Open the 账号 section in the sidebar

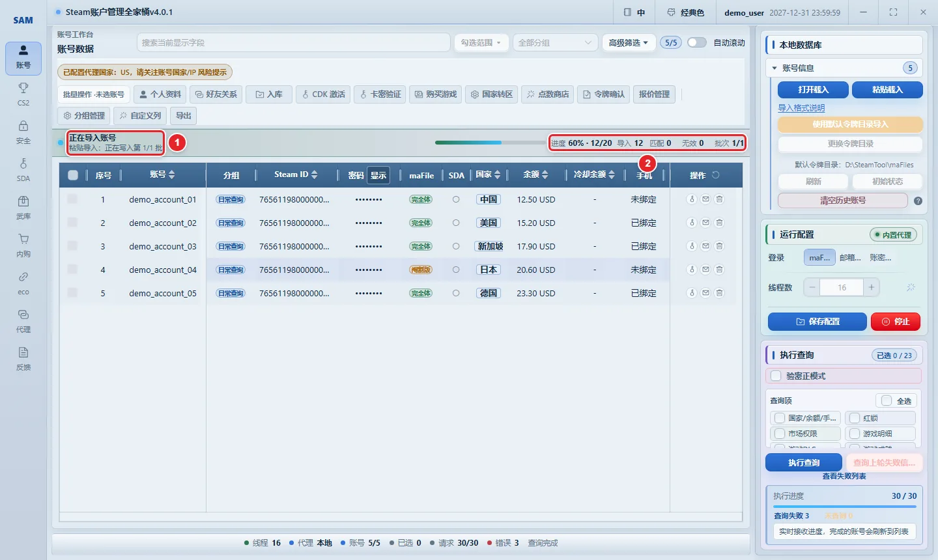point(23,58)
